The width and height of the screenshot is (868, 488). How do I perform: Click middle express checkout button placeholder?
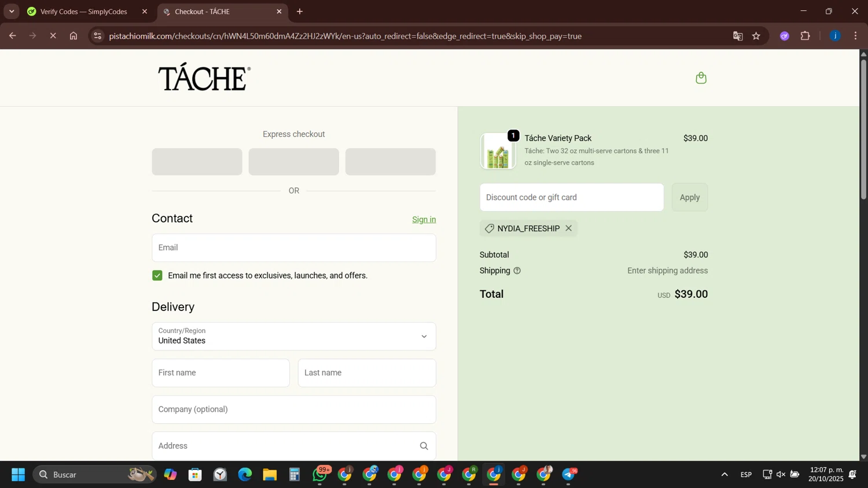point(294,162)
